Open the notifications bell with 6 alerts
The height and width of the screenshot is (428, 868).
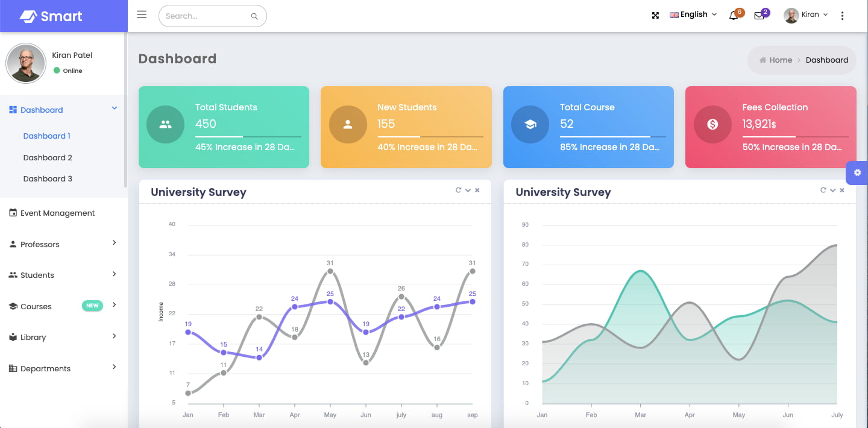tap(733, 16)
